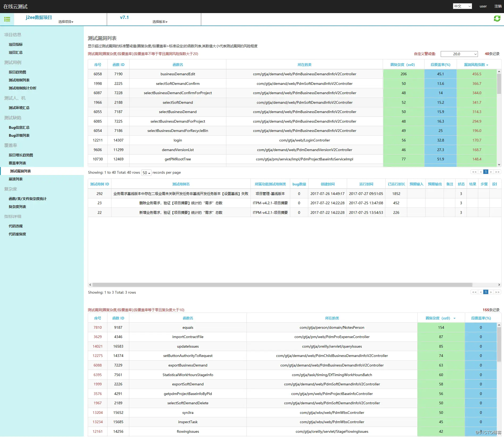The width and height of the screenshot is (504, 437).
Task: Open Bug详细列表 in the sidebar
Action: point(19,135)
